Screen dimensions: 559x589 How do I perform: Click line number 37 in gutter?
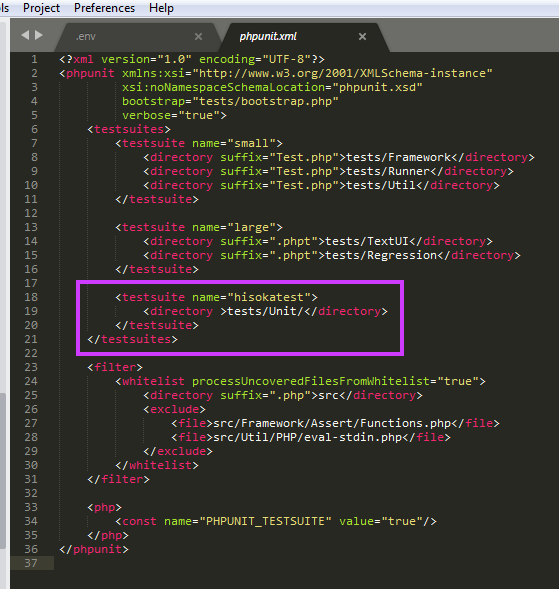(x=31, y=563)
